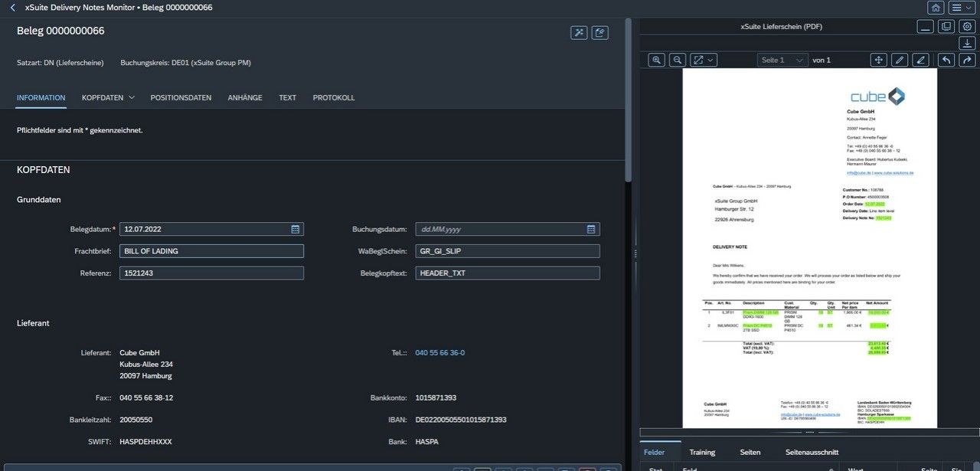
Task: Click the Frachtbrief field BILL OF LADING
Action: tap(211, 251)
